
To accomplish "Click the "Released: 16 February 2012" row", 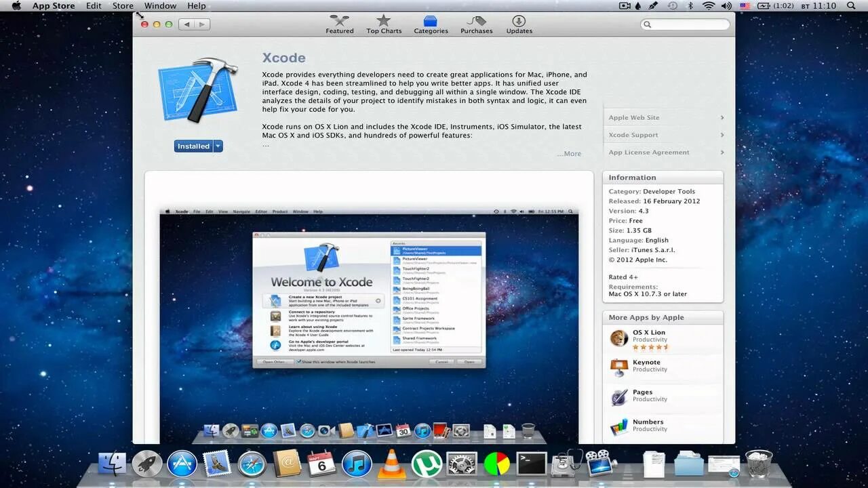I will tap(654, 201).
